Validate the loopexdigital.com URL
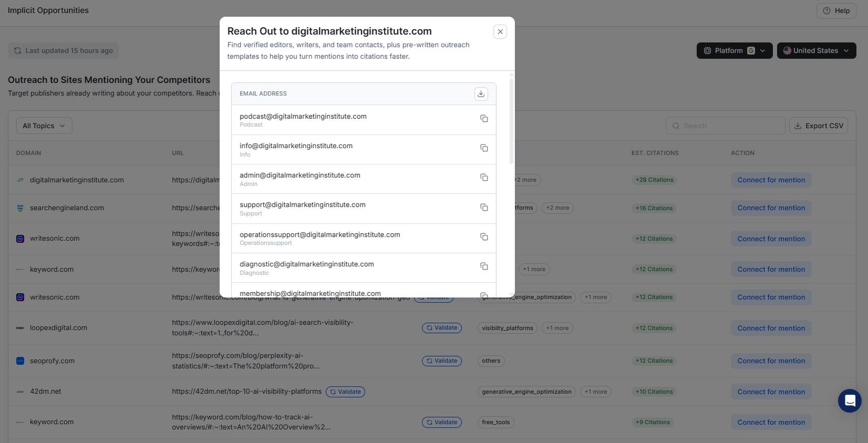This screenshot has height=443, width=868. [442, 328]
